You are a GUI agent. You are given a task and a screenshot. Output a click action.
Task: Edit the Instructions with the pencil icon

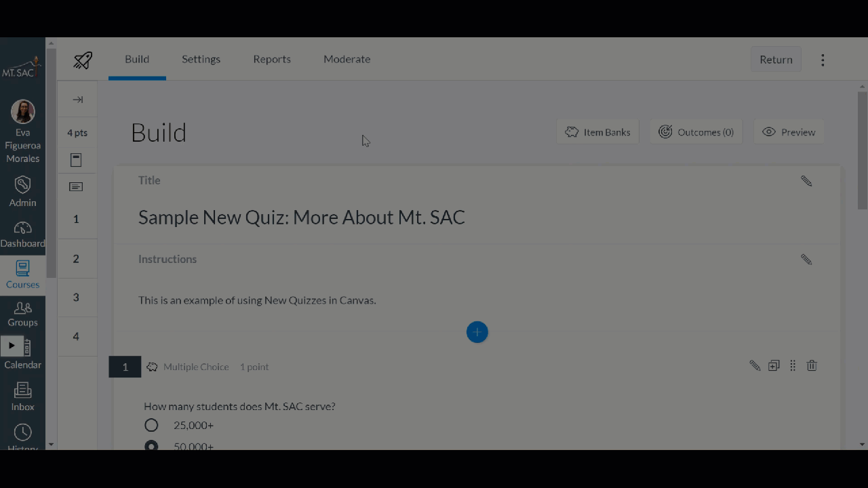[806, 259]
